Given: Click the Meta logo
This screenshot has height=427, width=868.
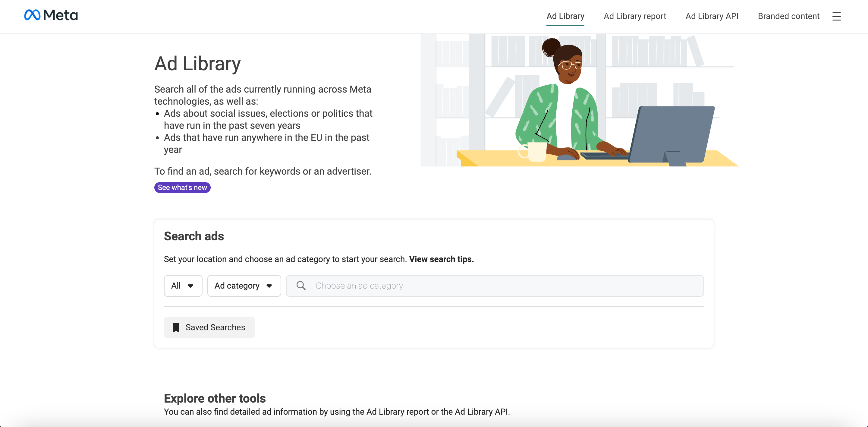Looking at the screenshot, I should click(51, 15).
